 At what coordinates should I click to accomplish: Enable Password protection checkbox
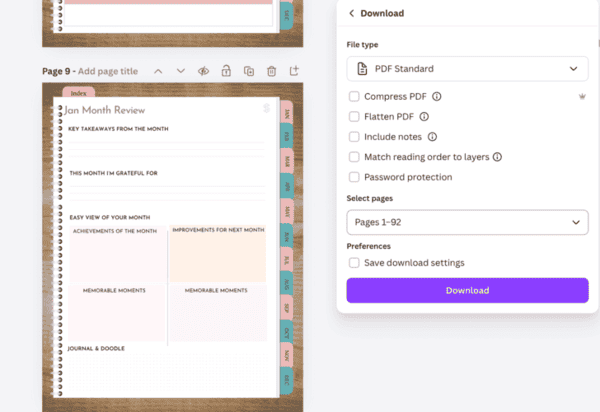tap(354, 177)
